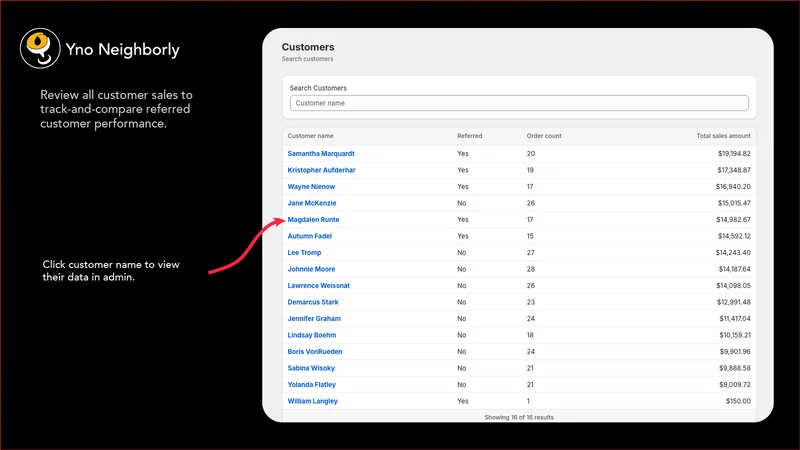
Task: Click Referred value Yes for William Langley
Action: 463,401
